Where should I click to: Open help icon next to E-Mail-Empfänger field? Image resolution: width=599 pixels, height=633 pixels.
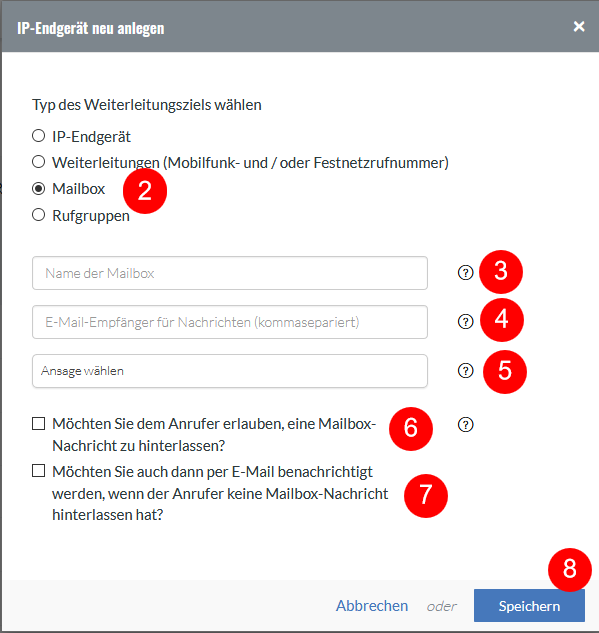(465, 322)
